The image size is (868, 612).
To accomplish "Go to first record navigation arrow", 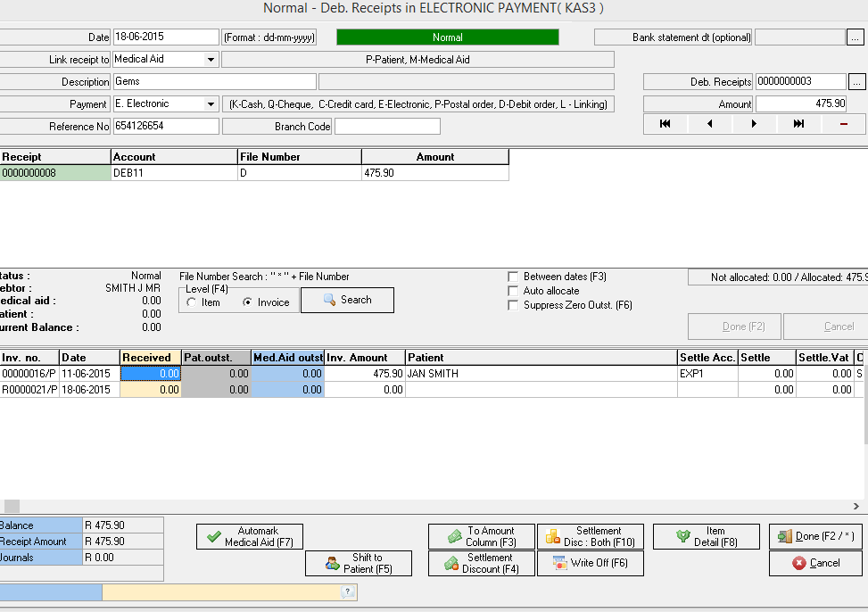I will click(665, 124).
